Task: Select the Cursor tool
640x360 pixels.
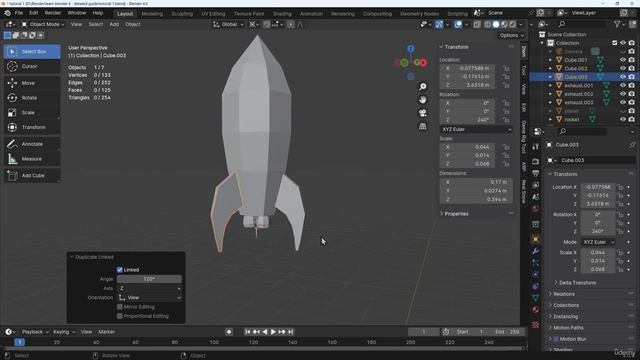Action: 32,66
